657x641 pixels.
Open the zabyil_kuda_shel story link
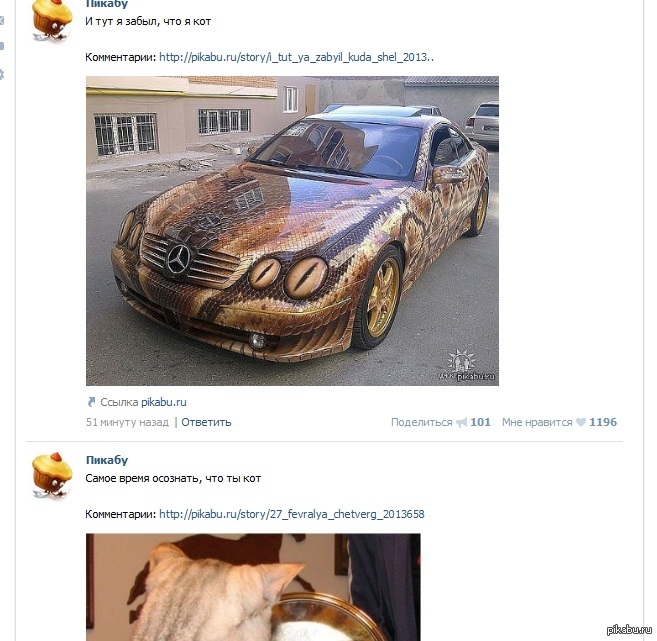coord(296,57)
